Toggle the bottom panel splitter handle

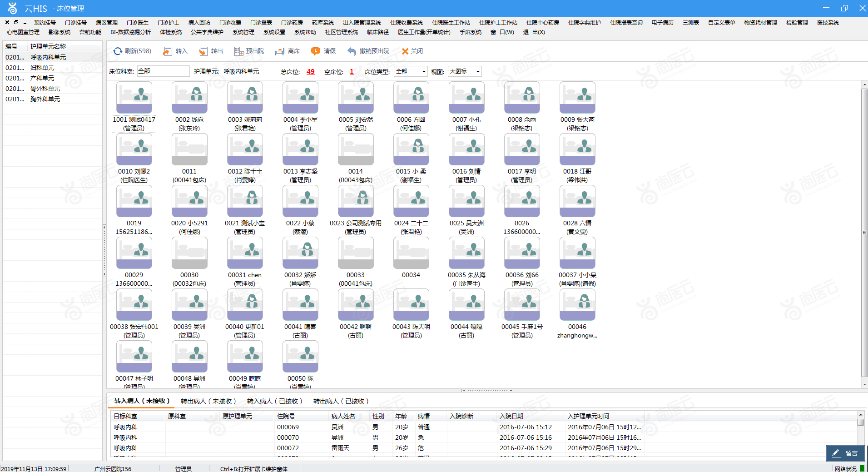[487, 390]
